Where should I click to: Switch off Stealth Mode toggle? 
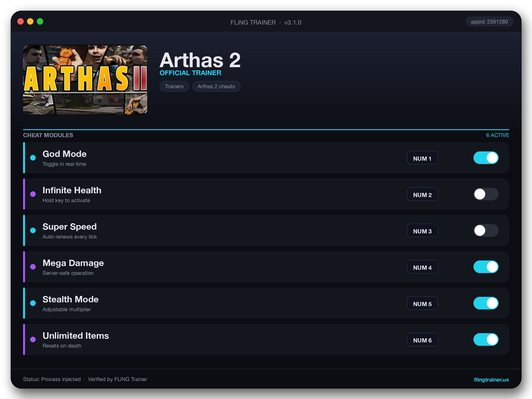(486, 303)
